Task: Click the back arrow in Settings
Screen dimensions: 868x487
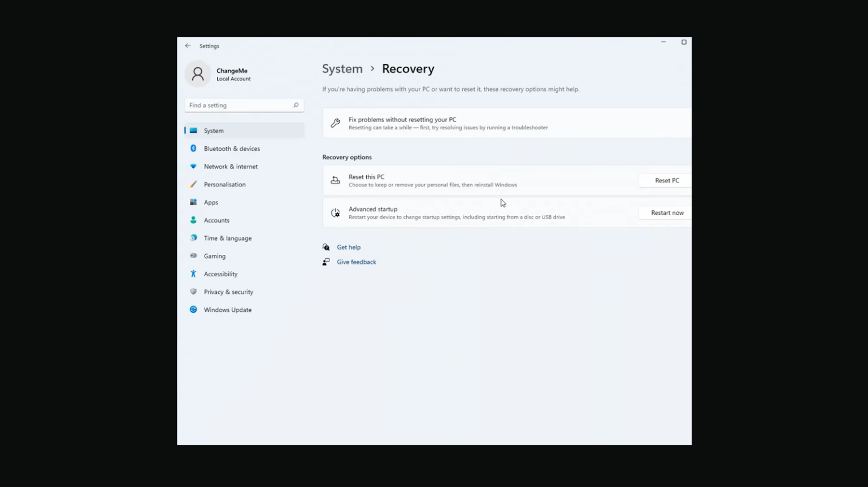Action: (x=188, y=46)
